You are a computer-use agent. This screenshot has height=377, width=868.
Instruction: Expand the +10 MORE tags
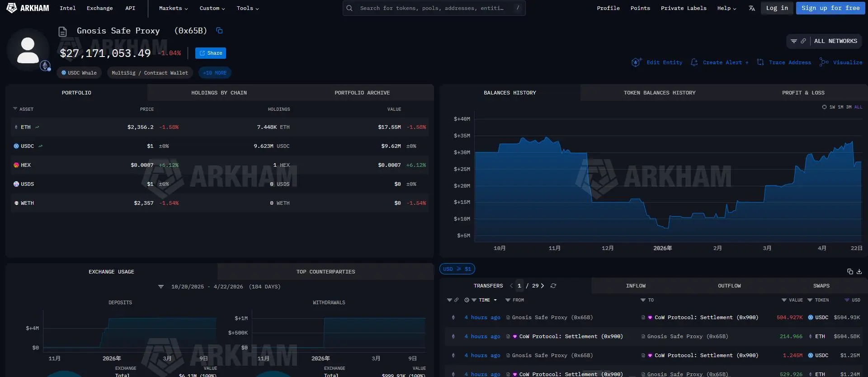(x=215, y=73)
